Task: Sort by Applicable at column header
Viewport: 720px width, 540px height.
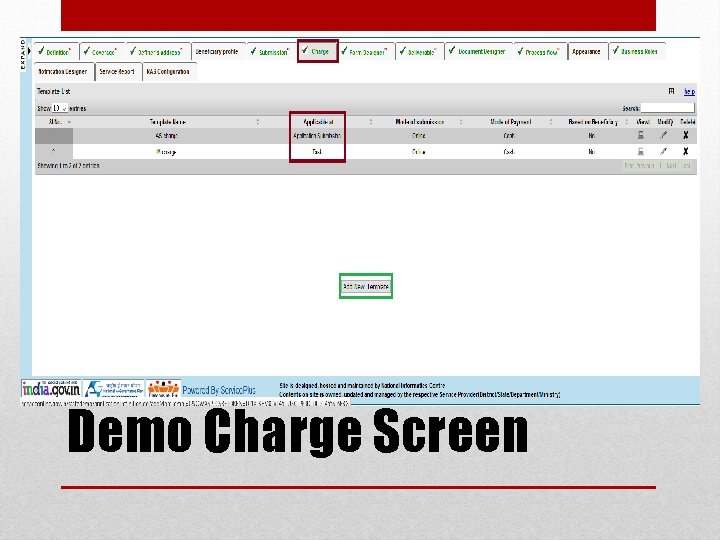Action: pyautogui.click(x=318, y=122)
